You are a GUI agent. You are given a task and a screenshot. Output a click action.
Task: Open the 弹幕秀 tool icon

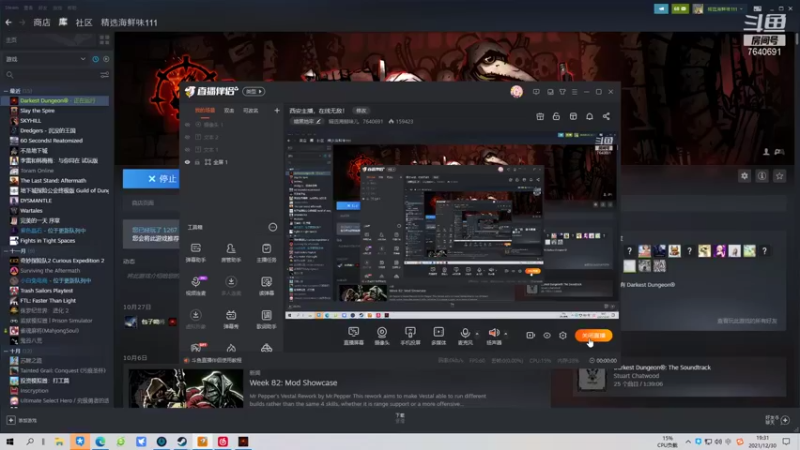[231, 319]
